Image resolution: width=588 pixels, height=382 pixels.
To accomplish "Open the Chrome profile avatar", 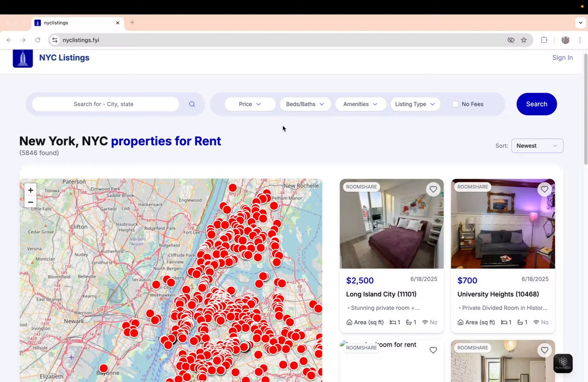I will pyautogui.click(x=565, y=40).
